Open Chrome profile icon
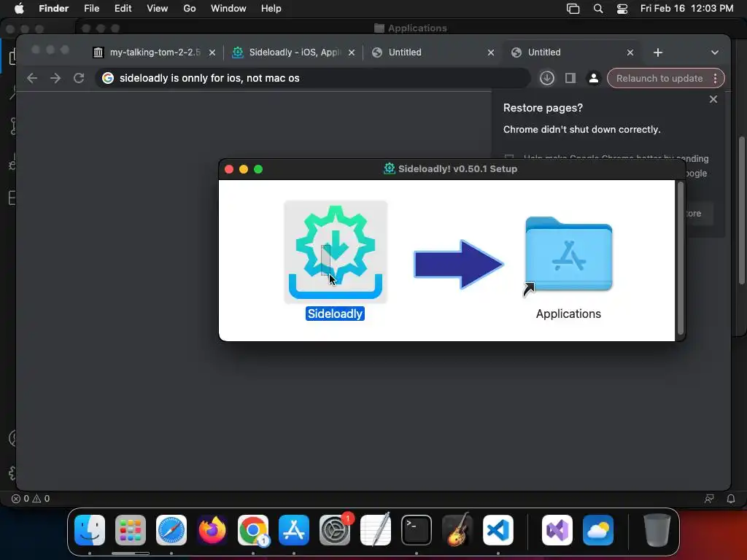This screenshot has height=560, width=747. pos(594,78)
